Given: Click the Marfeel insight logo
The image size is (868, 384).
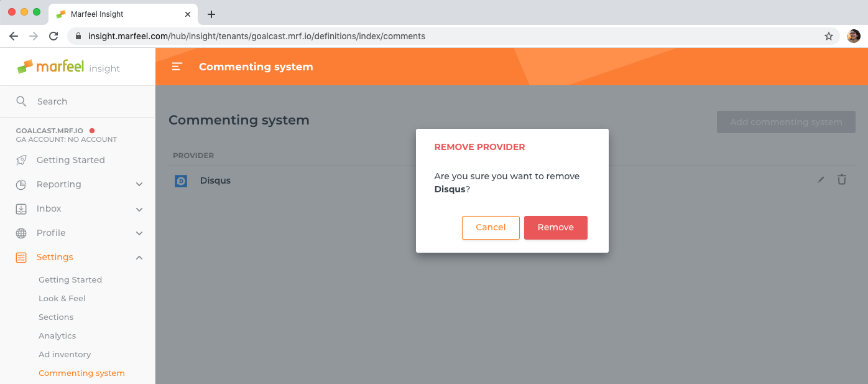Looking at the screenshot, I should (68, 67).
